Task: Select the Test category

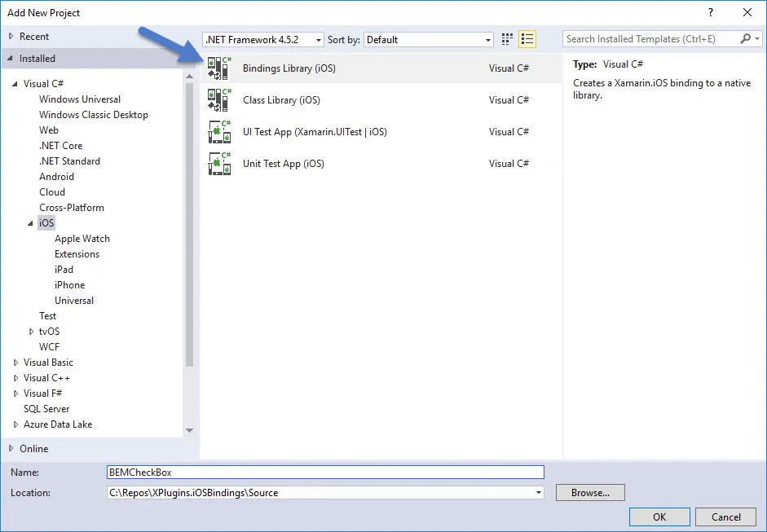Action: (47, 316)
